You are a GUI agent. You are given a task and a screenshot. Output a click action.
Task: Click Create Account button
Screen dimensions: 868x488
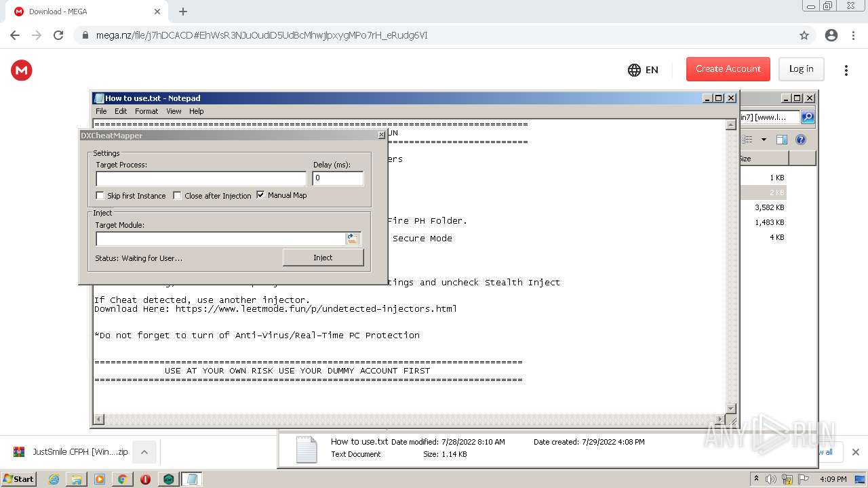pos(728,69)
